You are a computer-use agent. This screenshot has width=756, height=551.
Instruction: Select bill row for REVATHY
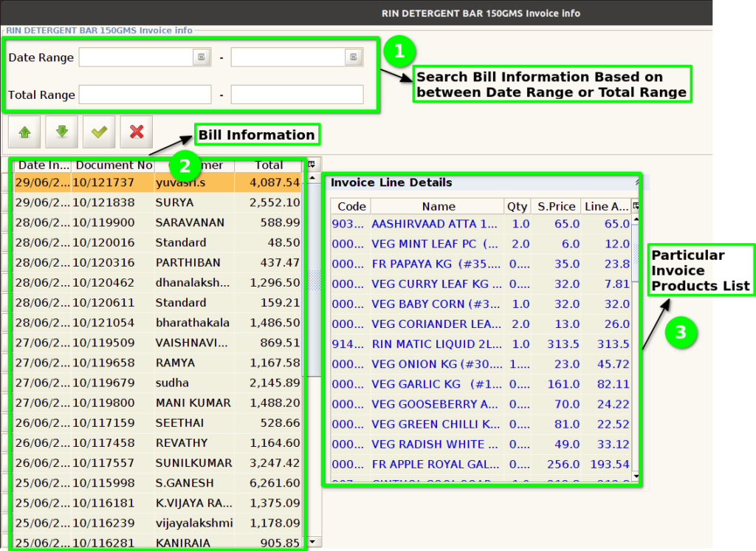(158, 442)
